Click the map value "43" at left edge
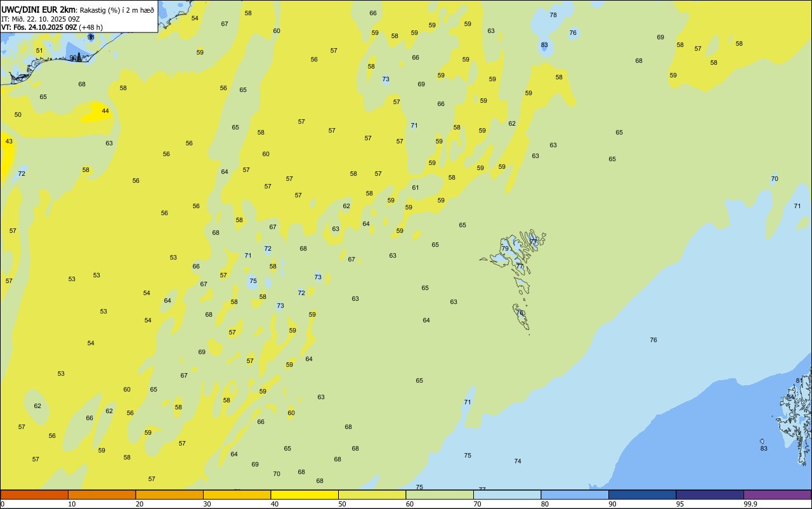 tap(9, 142)
